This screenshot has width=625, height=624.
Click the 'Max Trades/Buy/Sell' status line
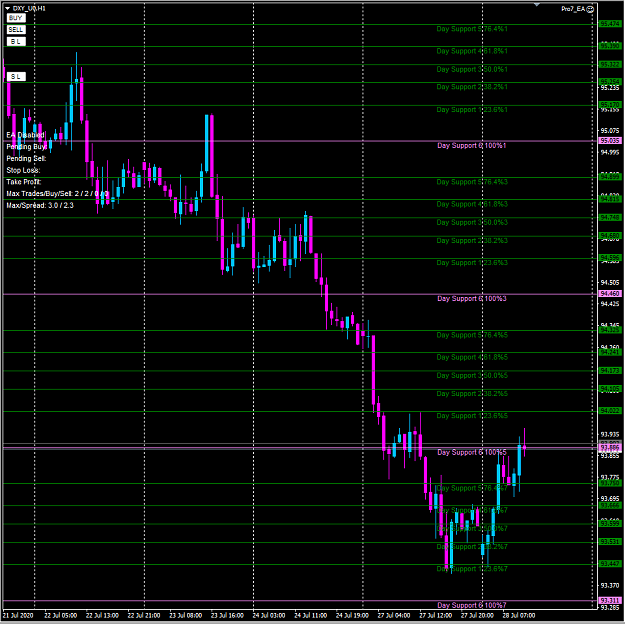(57, 194)
